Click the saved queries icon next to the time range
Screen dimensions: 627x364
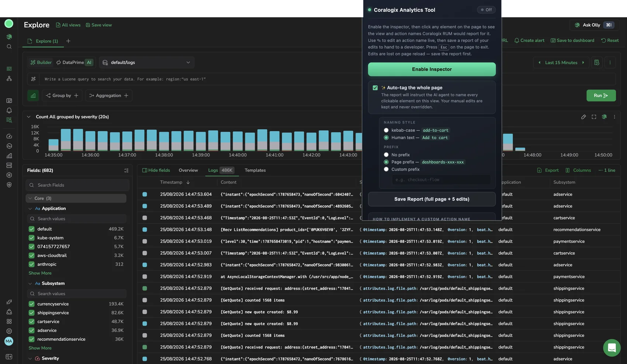tap(597, 62)
